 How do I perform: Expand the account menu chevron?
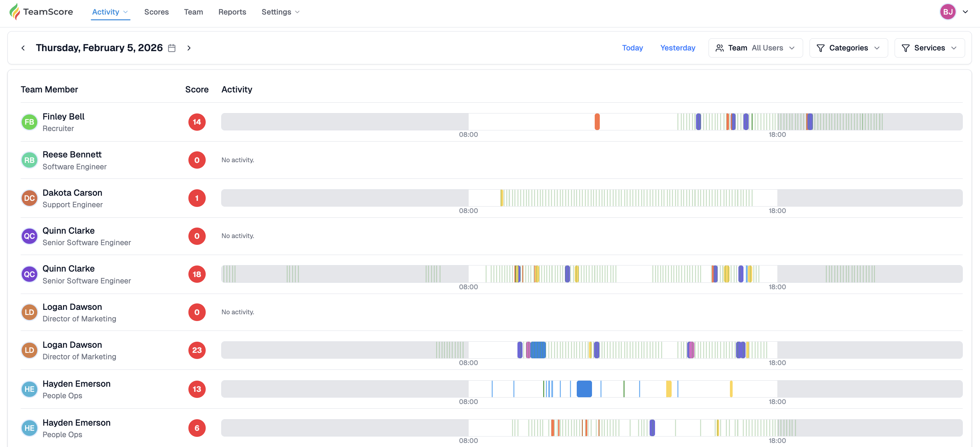pos(965,12)
